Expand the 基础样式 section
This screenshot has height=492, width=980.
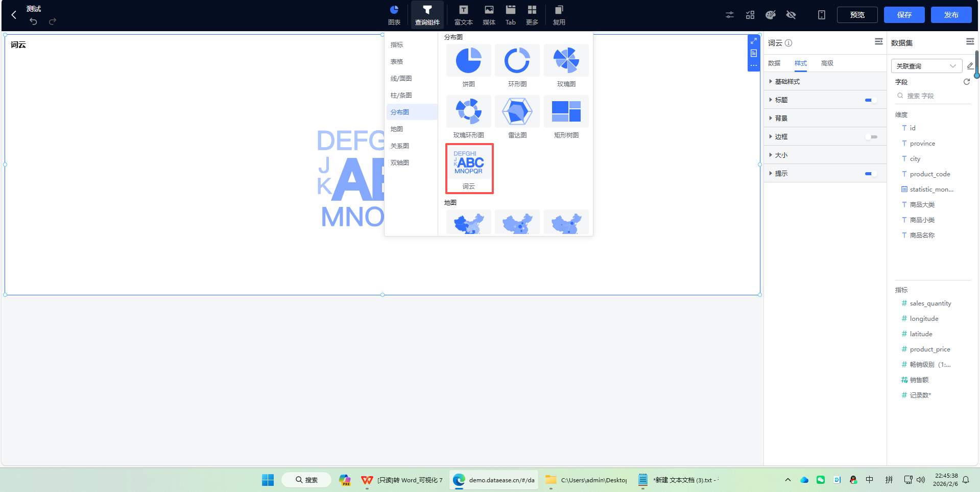tap(825, 82)
